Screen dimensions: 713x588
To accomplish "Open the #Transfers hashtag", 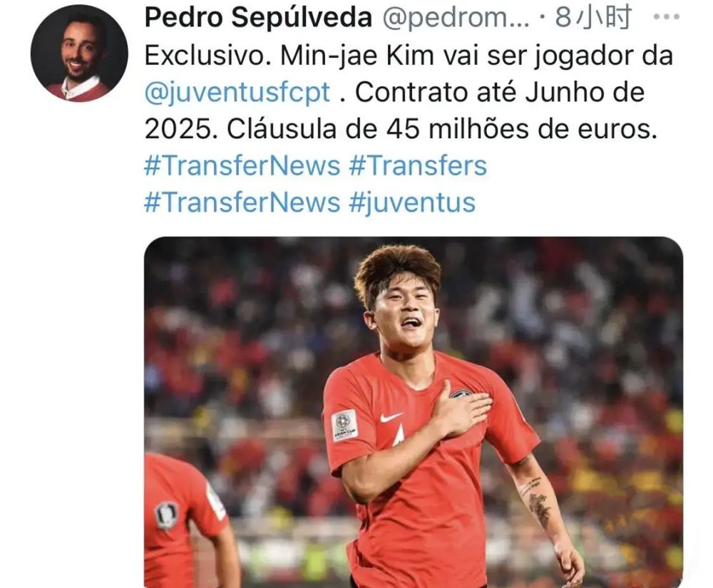I will click(x=418, y=165).
